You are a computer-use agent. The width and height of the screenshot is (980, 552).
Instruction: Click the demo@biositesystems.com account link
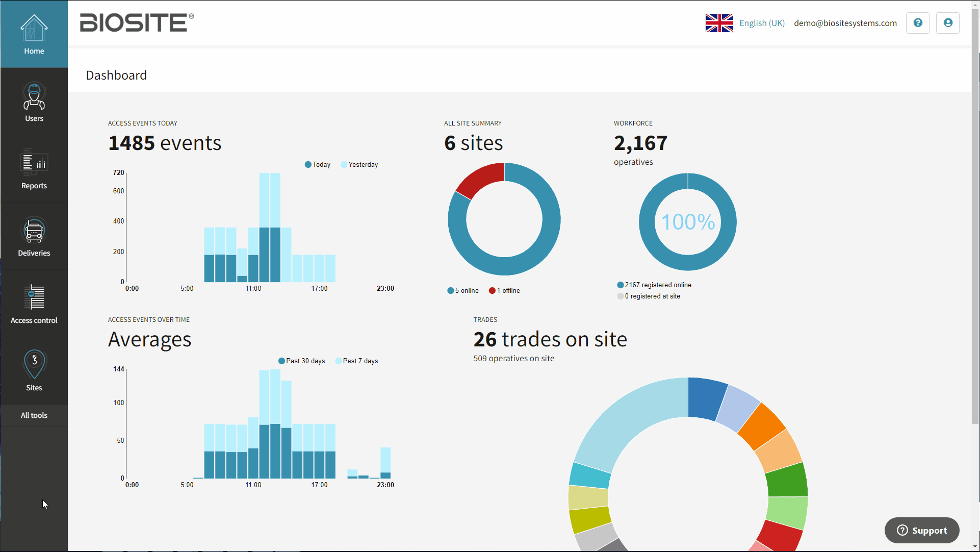coord(845,23)
